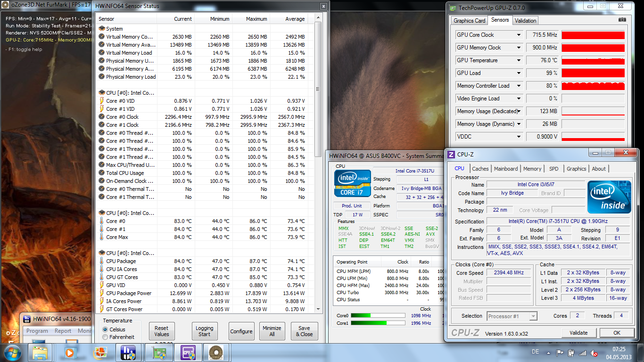Screen dimensions: 644x362
Task: Click the Core1 clock progress bar
Action: tap(378, 323)
